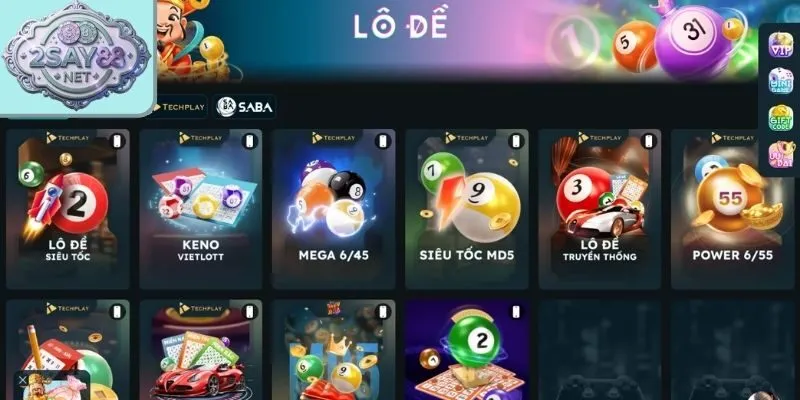The width and height of the screenshot is (800, 400).
Task: Launch the Siêu Tốc MD5 game
Action: [x=467, y=209]
